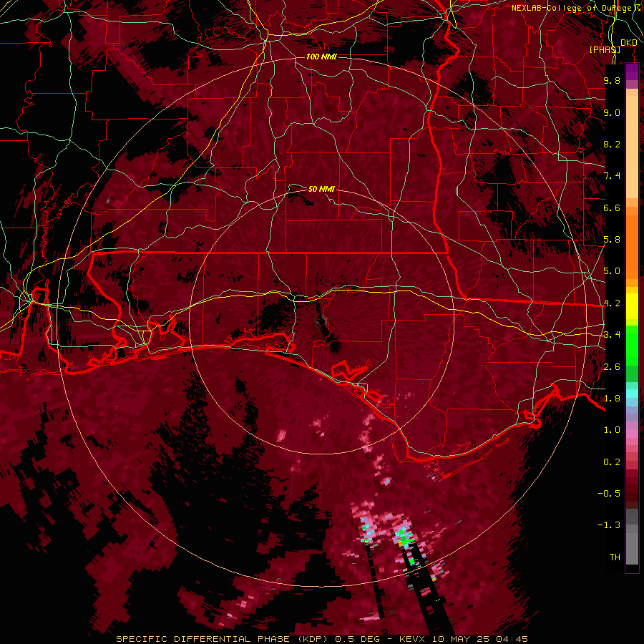Click the "-0.5" scale value

click(x=609, y=494)
